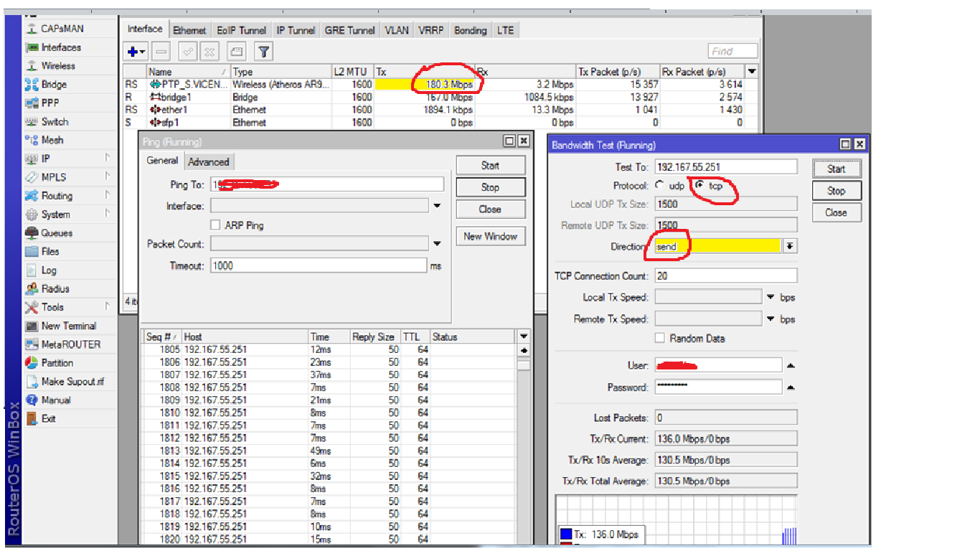Switch to the Bonding tab

pyautogui.click(x=471, y=30)
